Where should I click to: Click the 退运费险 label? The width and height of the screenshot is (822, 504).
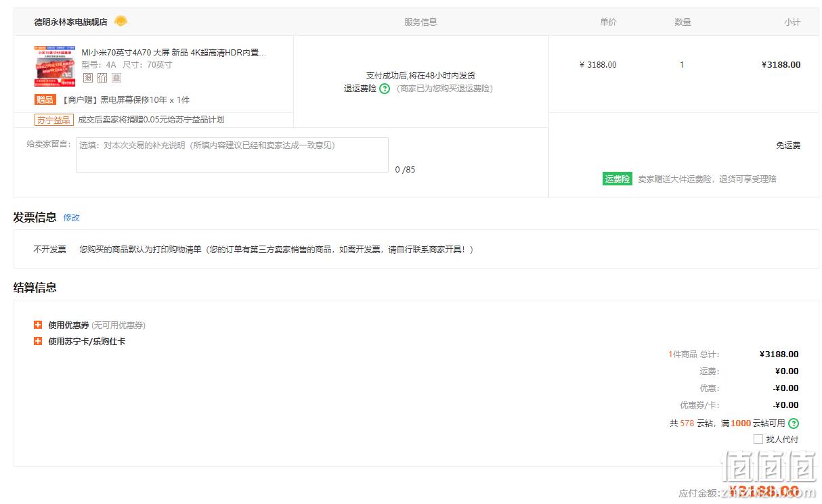[360, 89]
